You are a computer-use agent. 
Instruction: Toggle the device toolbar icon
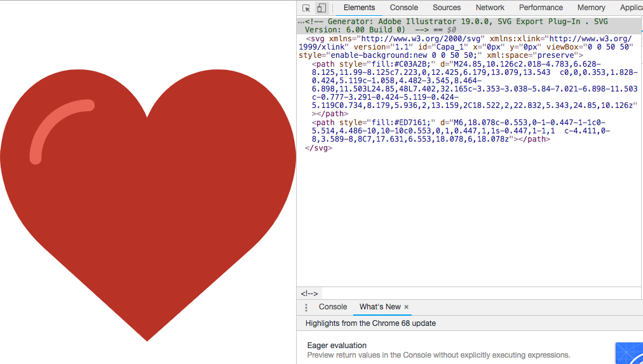[x=321, y=8]
